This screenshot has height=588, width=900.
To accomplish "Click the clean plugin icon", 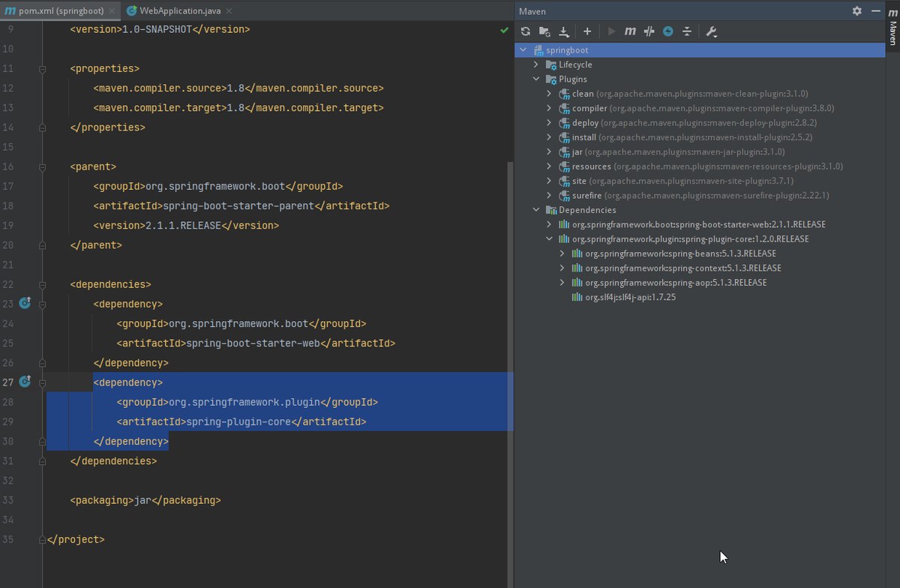I will click(x=564, y=94).
